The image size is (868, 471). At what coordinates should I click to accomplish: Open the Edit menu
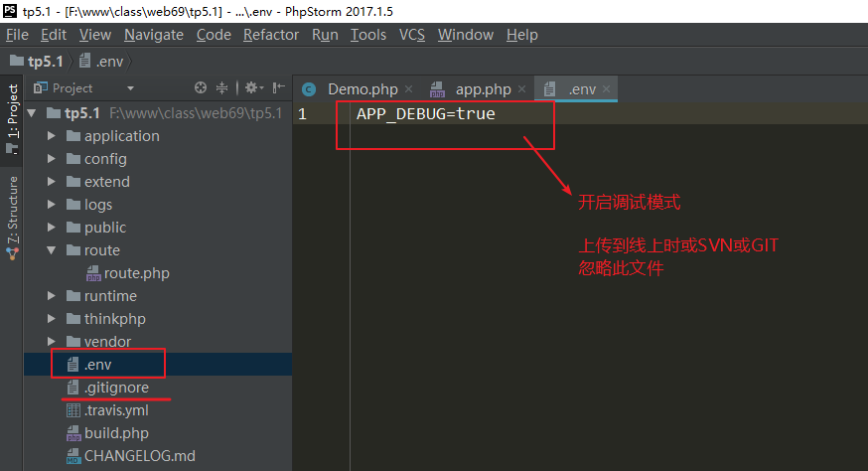point(54,35)
